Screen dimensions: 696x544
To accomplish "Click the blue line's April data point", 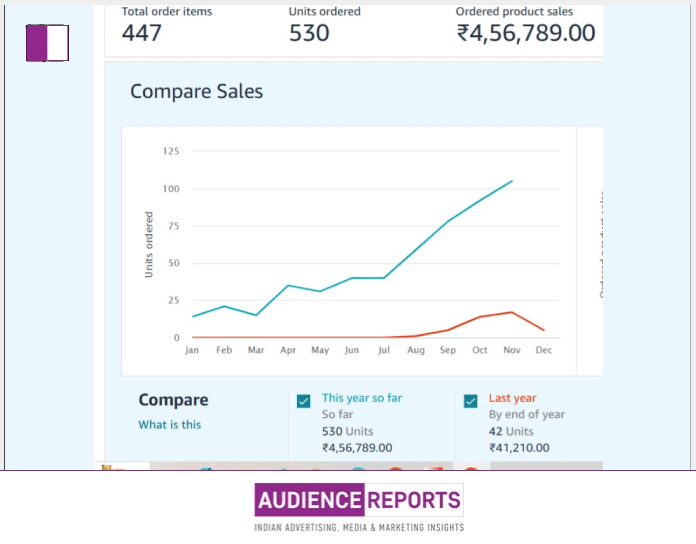I will tap(288, 286).
